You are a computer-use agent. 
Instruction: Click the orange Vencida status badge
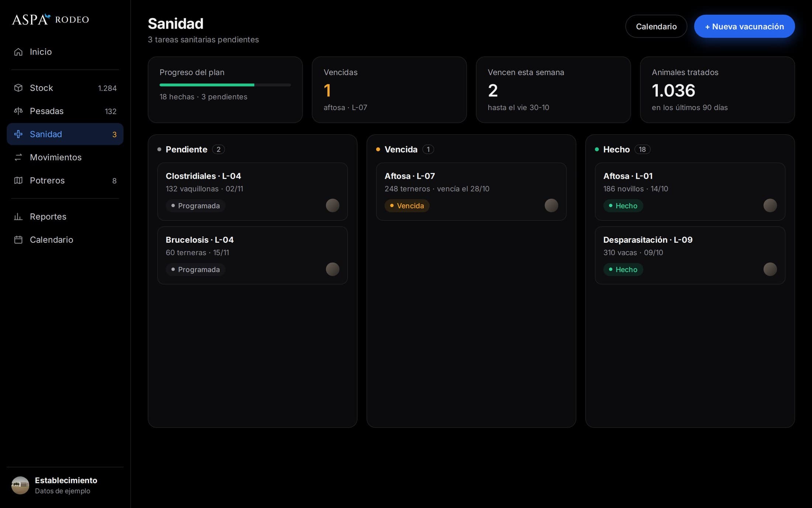click(407, 206)
